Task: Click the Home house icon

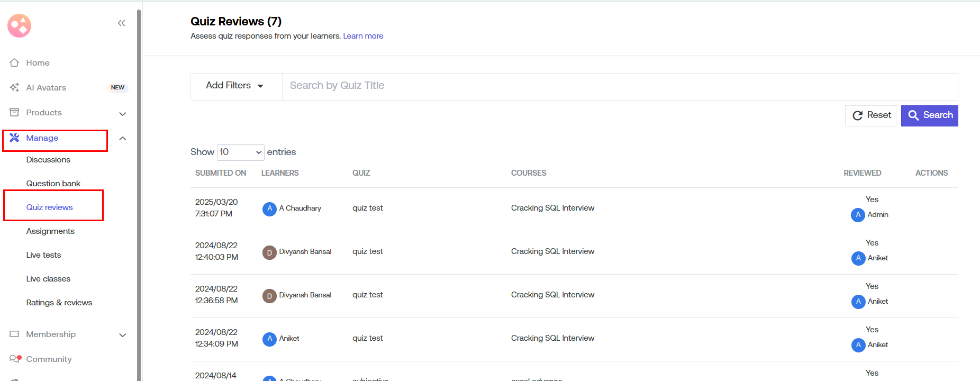Action: point(14,62)
